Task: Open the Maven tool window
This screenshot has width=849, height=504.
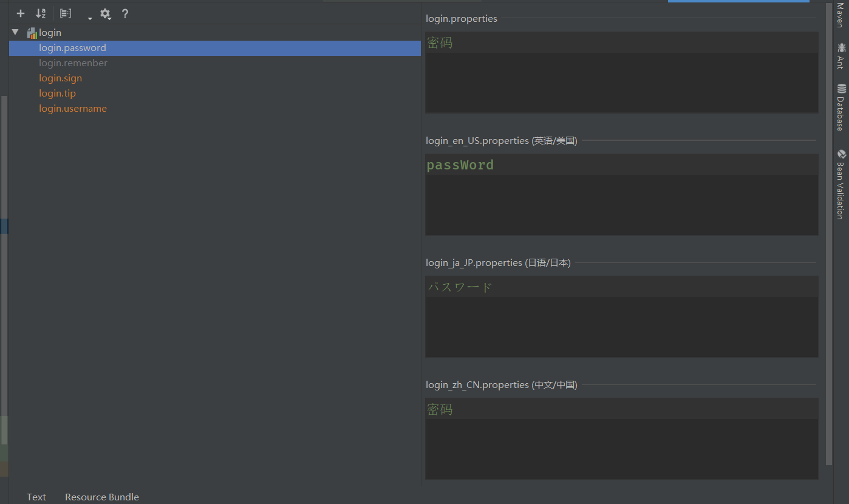Action: (841, 15)
